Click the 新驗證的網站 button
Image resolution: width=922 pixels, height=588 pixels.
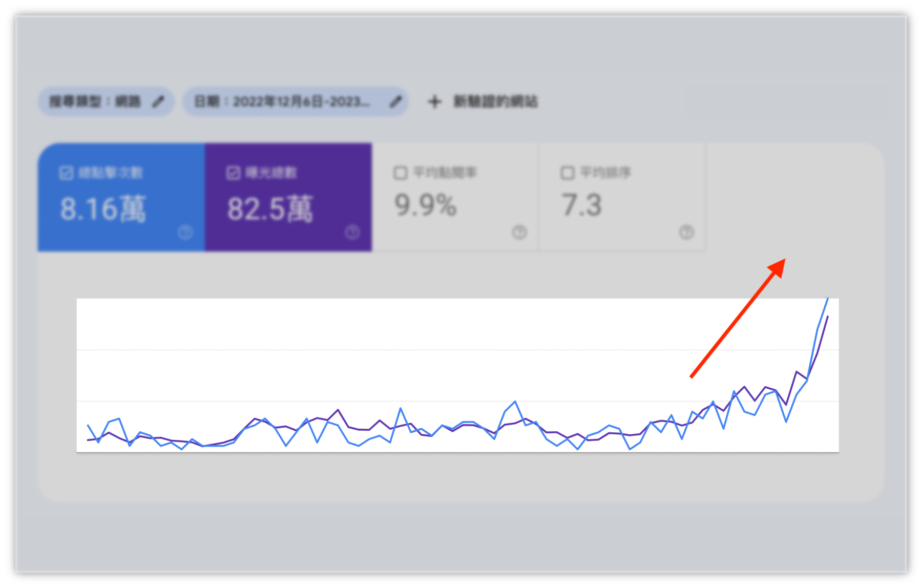coord(495,101)
